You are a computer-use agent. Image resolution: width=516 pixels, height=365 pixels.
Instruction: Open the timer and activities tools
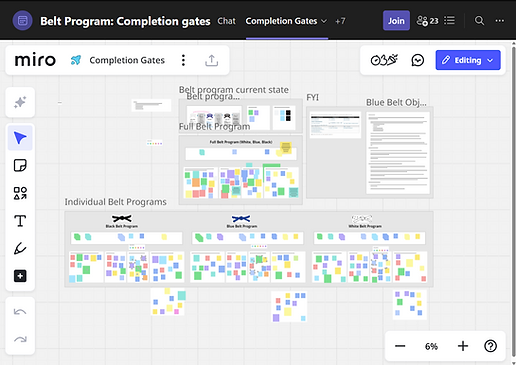tap(384, 60)
